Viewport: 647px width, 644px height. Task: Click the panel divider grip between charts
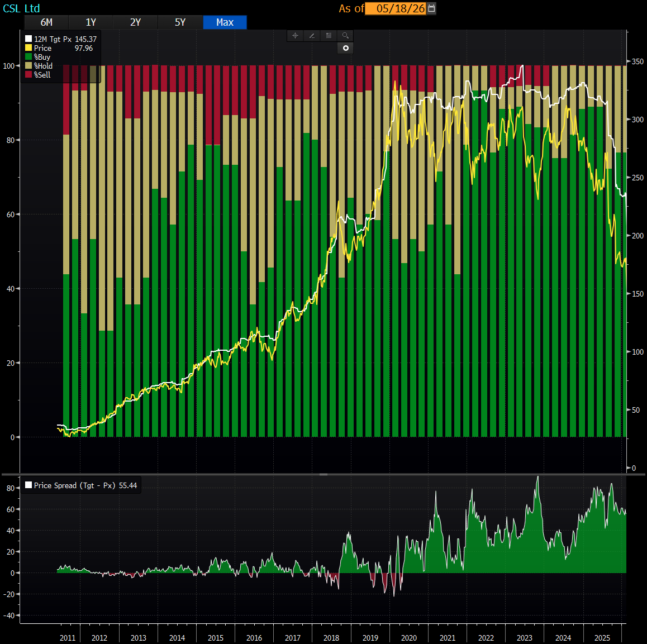[x=323, y=474]
